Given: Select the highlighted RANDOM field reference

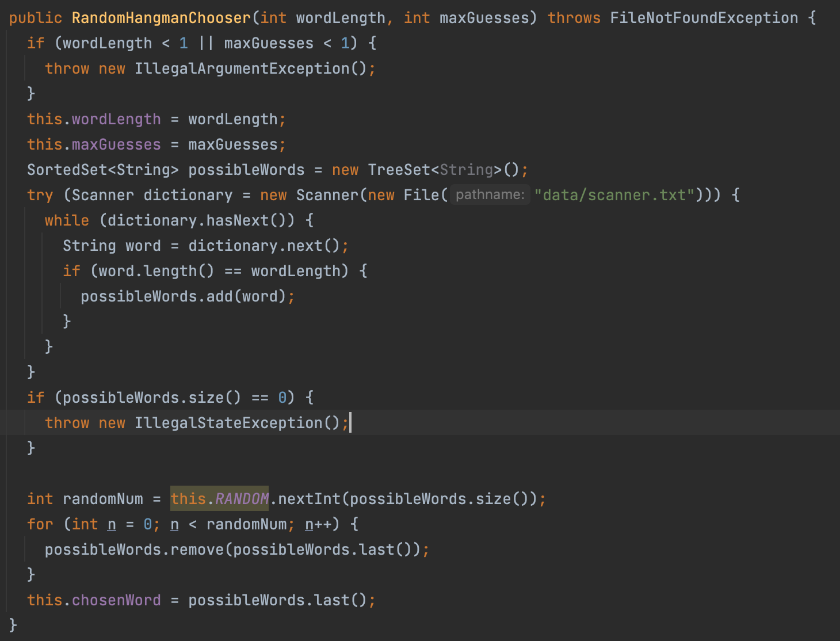Looking at the screenshot, I should pos(242,499).
